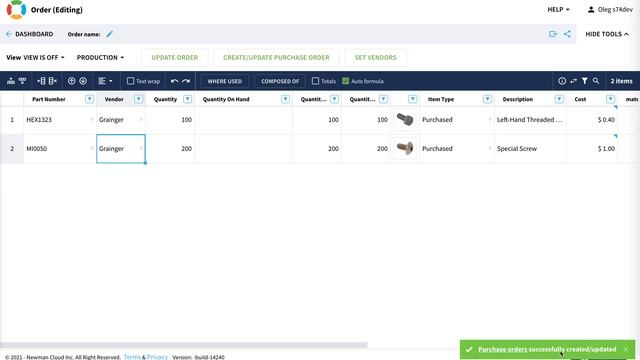Viewport: 640px width, 360px height.
Task: Open the Item Type column filter
Action: coord(487,99)
